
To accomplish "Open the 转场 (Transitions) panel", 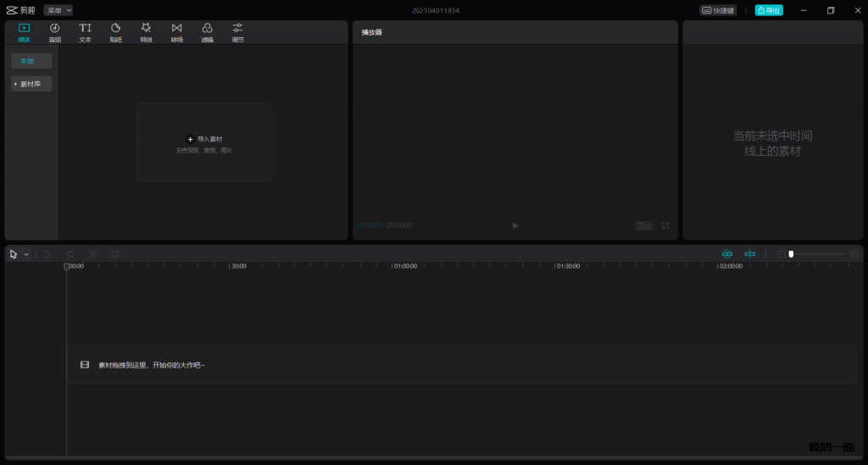I will (176, 32).
